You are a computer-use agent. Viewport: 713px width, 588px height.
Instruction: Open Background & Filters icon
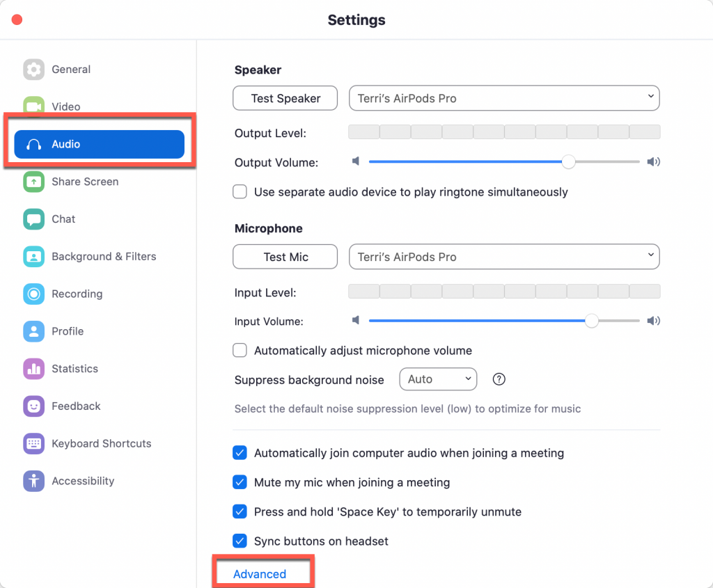tap(33, 257)
